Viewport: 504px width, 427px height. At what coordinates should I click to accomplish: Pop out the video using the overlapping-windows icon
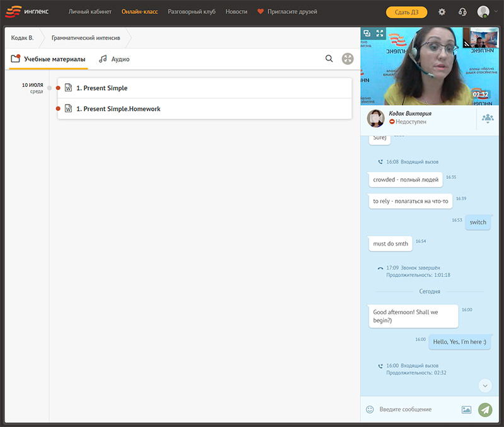pyautogui.click(x=367, y=33)
